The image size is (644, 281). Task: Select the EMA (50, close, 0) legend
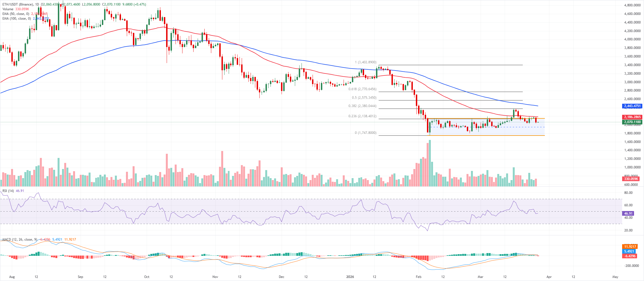[x=16, y=14]
